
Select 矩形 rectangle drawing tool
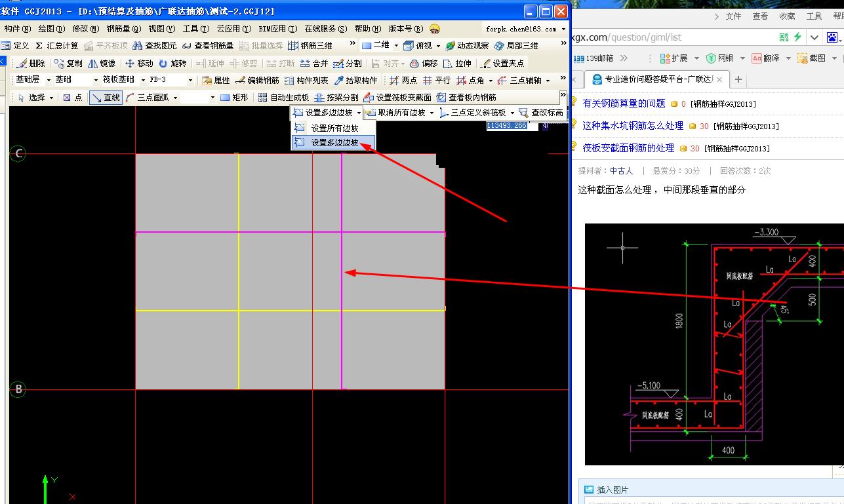click(x=234, y=97)
